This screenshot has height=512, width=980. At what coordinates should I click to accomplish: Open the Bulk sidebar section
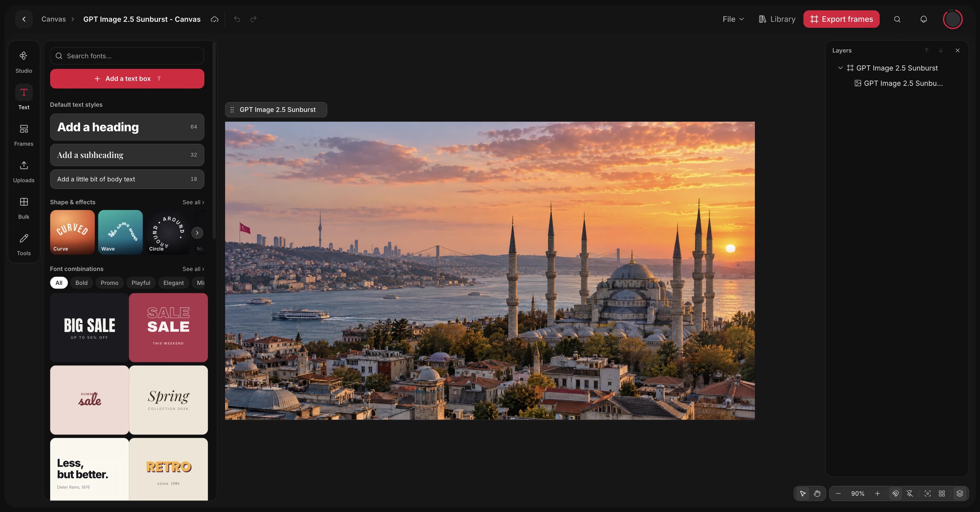click(24, 208)
